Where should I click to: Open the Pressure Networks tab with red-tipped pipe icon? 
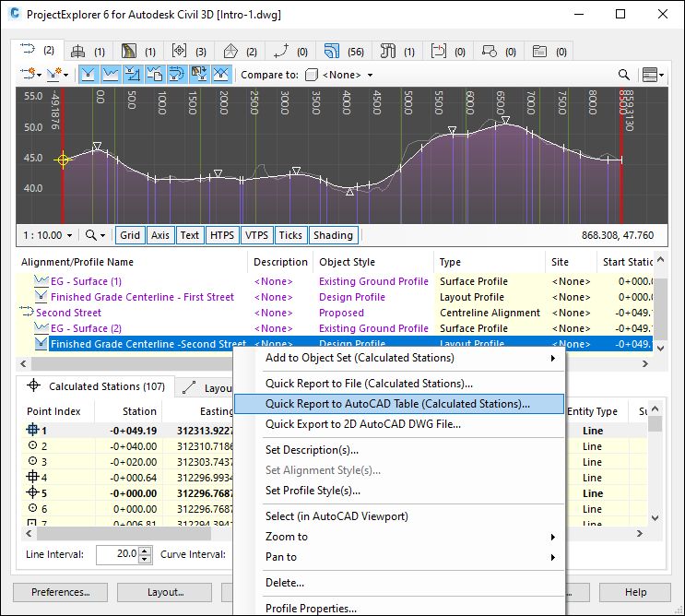click(448, 52)
